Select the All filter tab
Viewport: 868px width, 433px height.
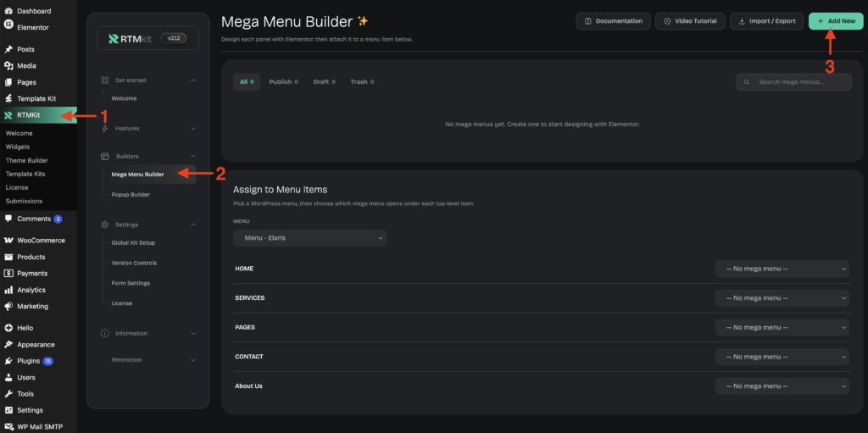click(x=247, y=82)
